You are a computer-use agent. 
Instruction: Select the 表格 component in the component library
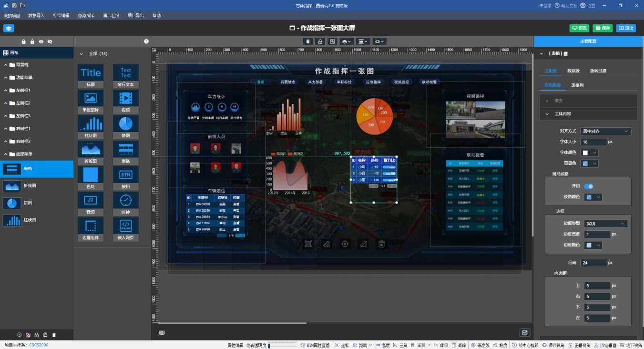(126, 153)
